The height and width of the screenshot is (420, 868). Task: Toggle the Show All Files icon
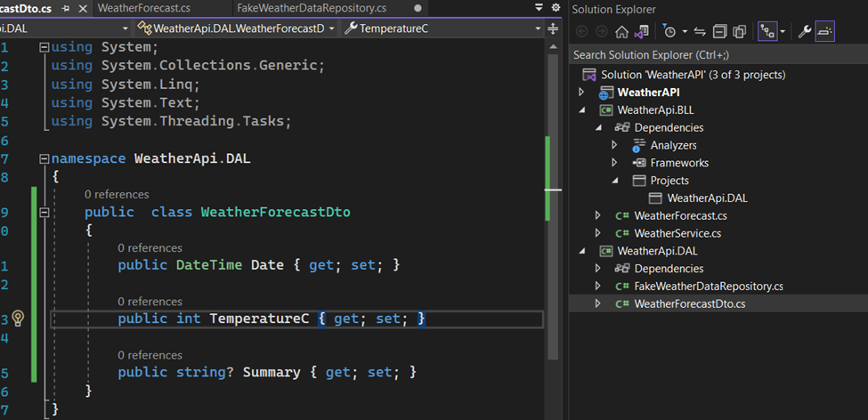[x=740, y=31]
